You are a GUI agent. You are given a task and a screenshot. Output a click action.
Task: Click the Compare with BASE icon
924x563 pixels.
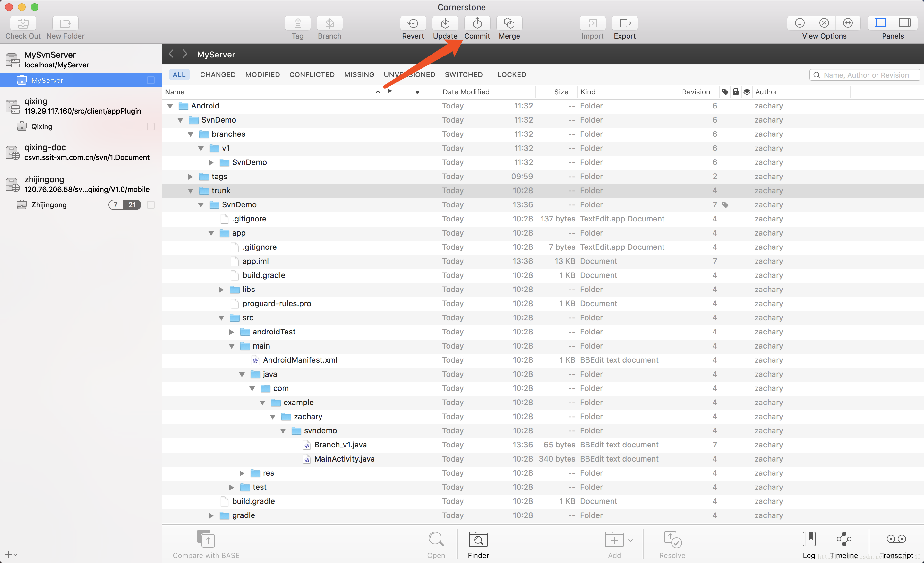[x=206, y=539]
